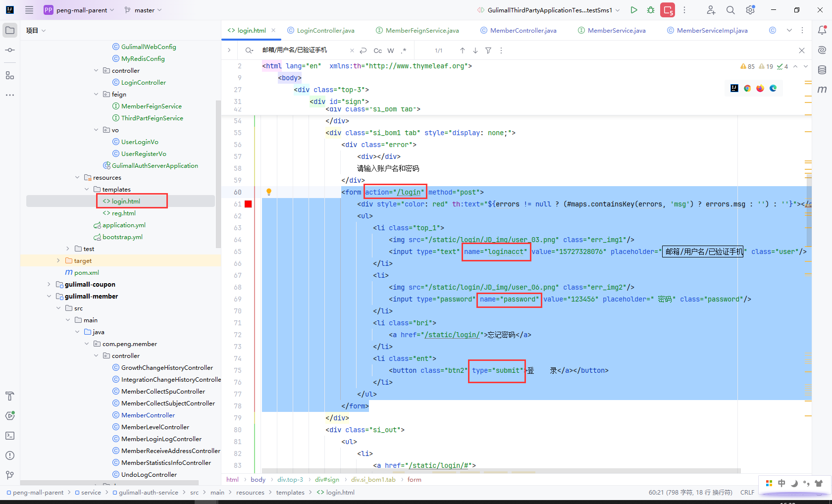Click templates in navigation bar path
This screenshot has width=832, height=504.
coord(290,492)
